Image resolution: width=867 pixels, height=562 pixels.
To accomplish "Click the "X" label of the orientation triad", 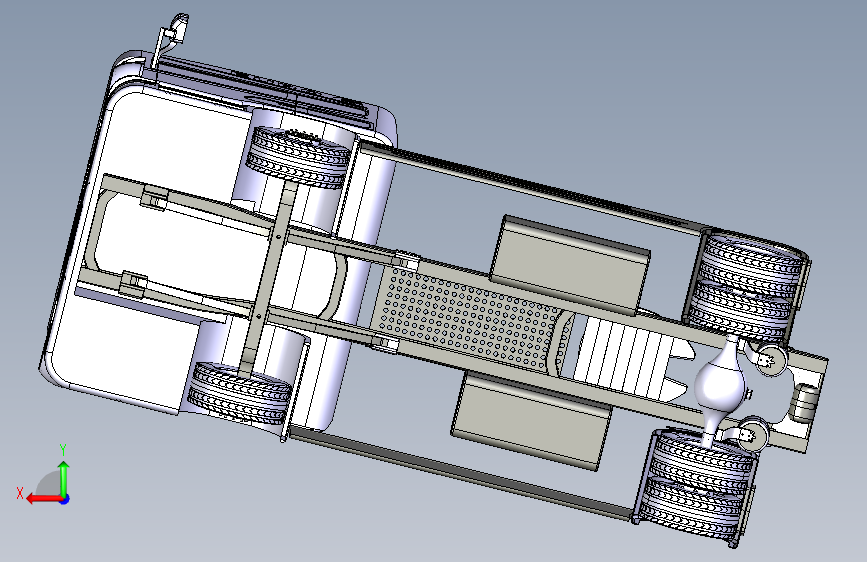I will (x=20, y=493).
